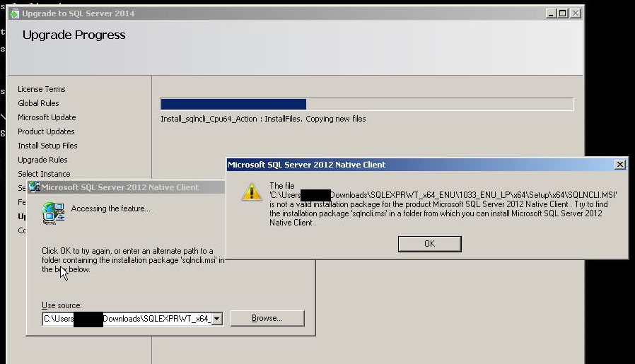The height and width of the screenshot is (364, 635).
Task: Select Upgrade Rules step
Action: coord(42,160)
